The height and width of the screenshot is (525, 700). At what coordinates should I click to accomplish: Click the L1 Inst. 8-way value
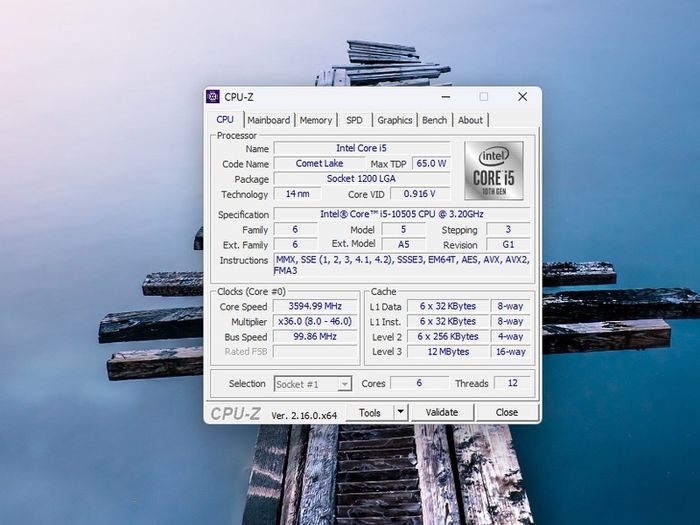pyautogui.click(x=510, y=321)
